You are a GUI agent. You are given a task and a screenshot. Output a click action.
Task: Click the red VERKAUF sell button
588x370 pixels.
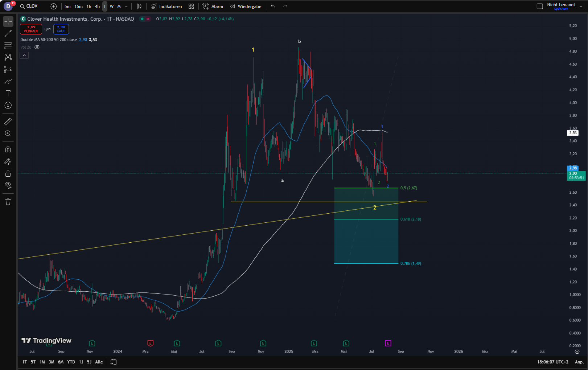(31, 29)
